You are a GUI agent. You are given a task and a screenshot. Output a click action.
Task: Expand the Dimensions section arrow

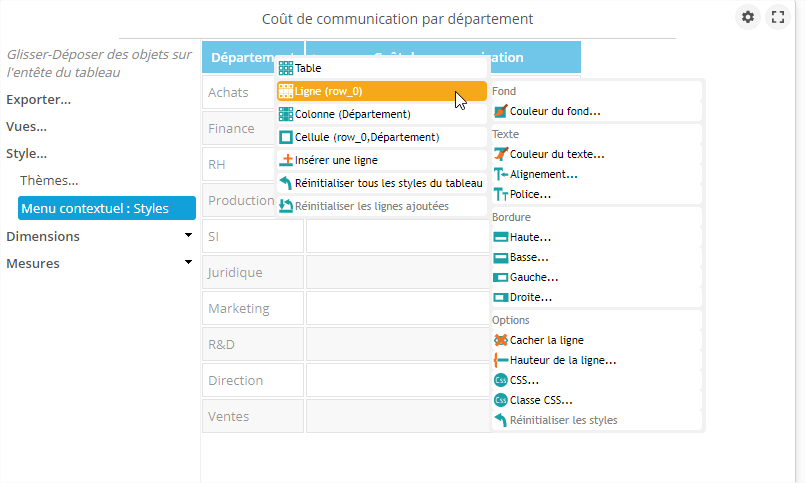pyautogui.click(x=188, y=236)
